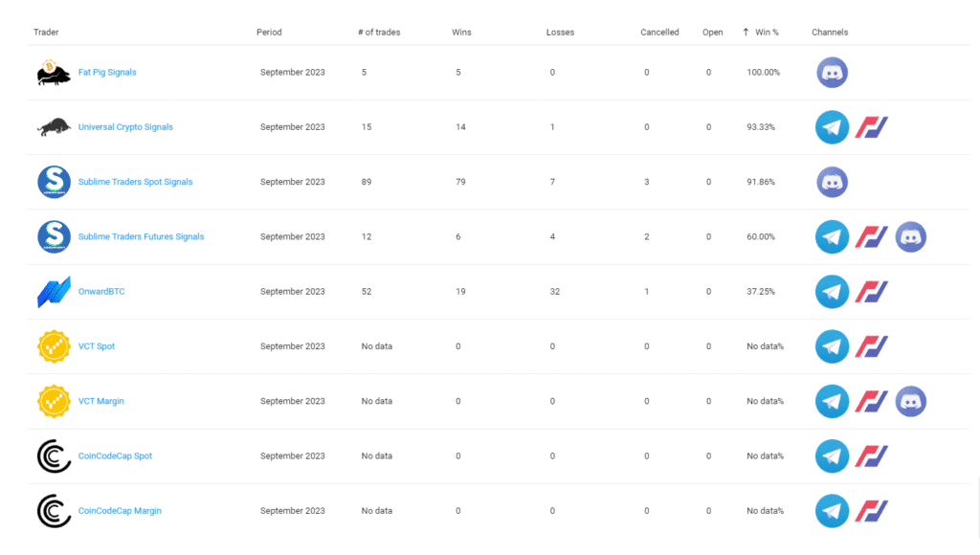Click the Channels column header

(x=830, y=32)
